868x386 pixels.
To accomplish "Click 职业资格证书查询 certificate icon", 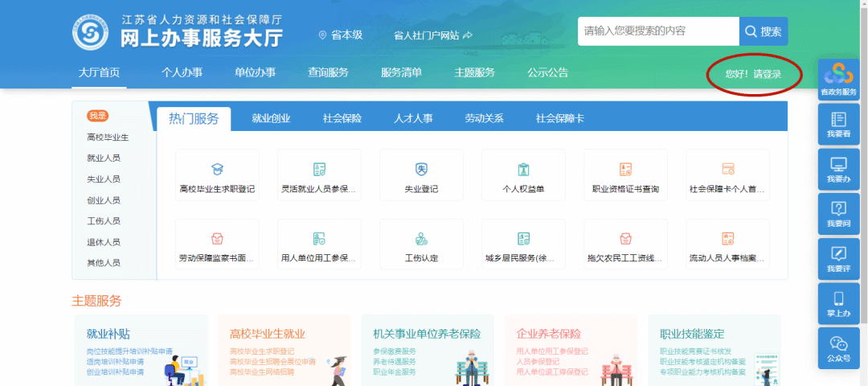I will click(x=625, y=169).
